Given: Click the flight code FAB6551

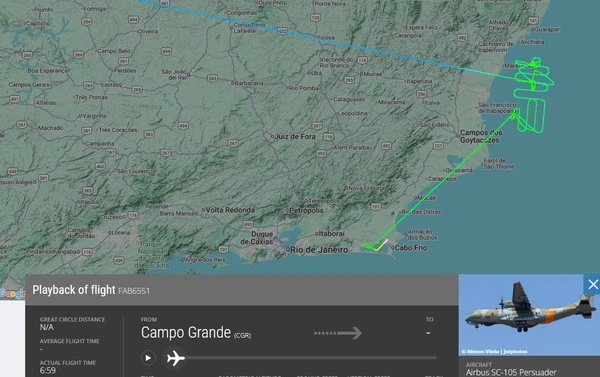Looking at the screenshot, I should click(134, 291).
